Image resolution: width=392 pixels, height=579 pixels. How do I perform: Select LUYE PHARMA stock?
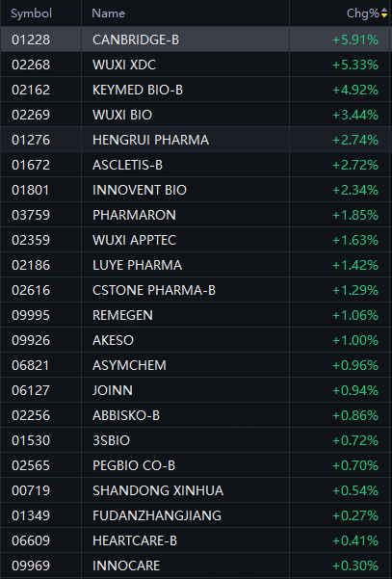pyautogui.click(x=196, y=265)
